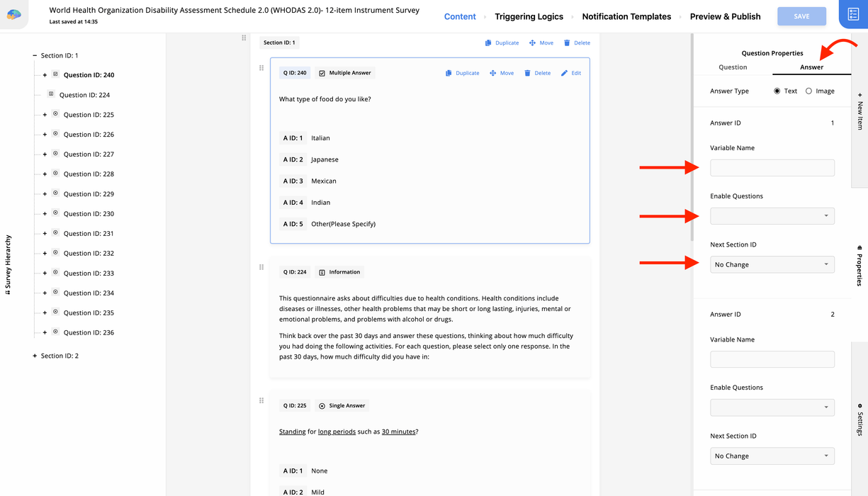This screenshot has height=496, width=868.
Task: Select the Image answer type radio button
Action: (x=808, y=91)
